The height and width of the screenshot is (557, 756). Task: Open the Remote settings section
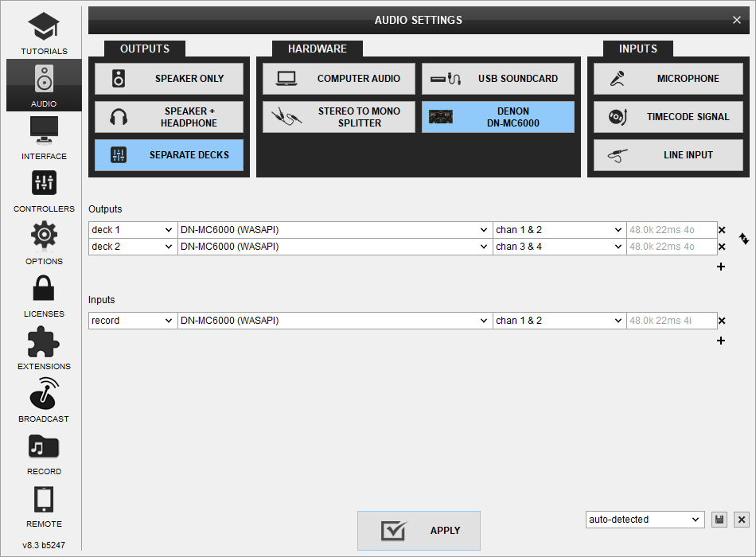tap(44, 505)
